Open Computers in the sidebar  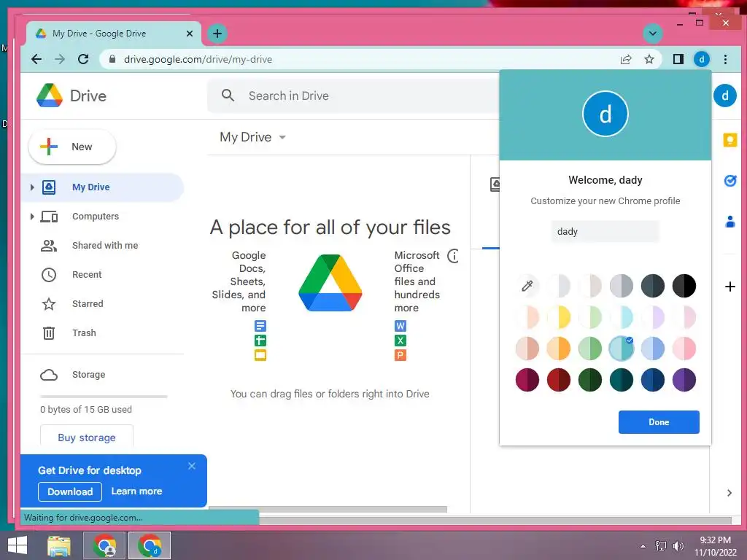(x=96, y=216)
